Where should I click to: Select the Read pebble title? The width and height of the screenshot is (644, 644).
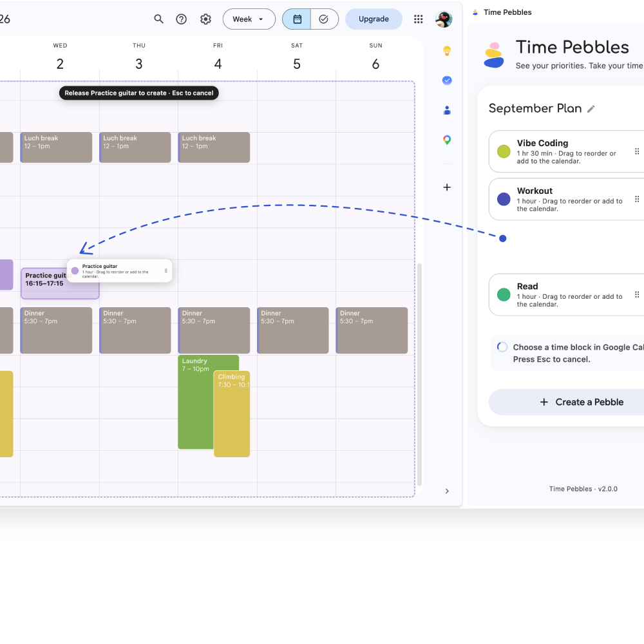pyautogui.click(x=527, y=287)
